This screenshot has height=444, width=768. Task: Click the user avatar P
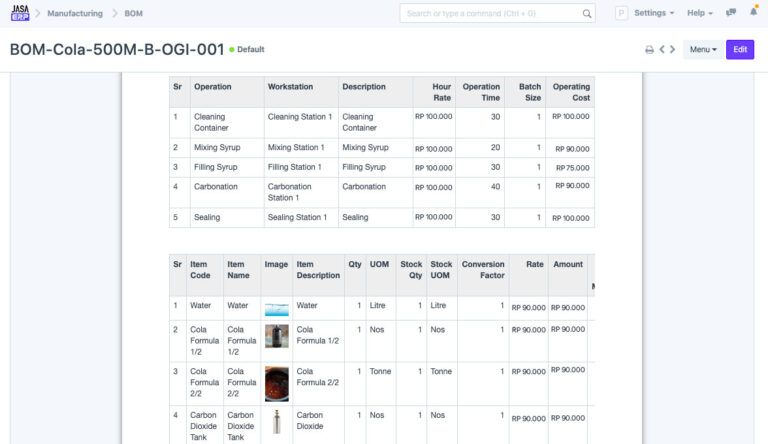(x=621, y=13)
